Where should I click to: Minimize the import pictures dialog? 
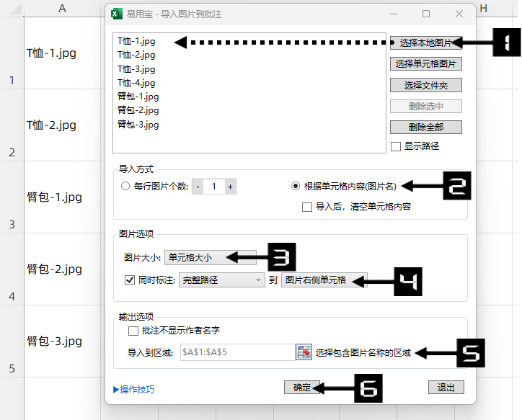tap(393, 14)
